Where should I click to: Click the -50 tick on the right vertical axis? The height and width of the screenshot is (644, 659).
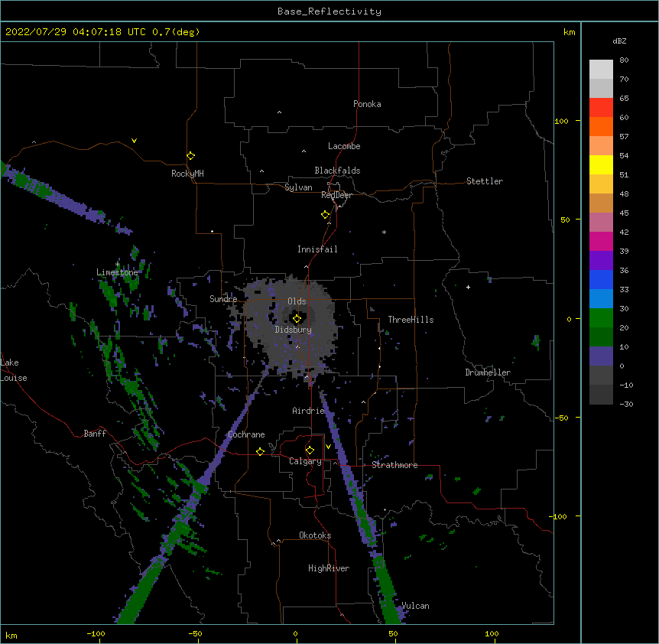[561, 418]
